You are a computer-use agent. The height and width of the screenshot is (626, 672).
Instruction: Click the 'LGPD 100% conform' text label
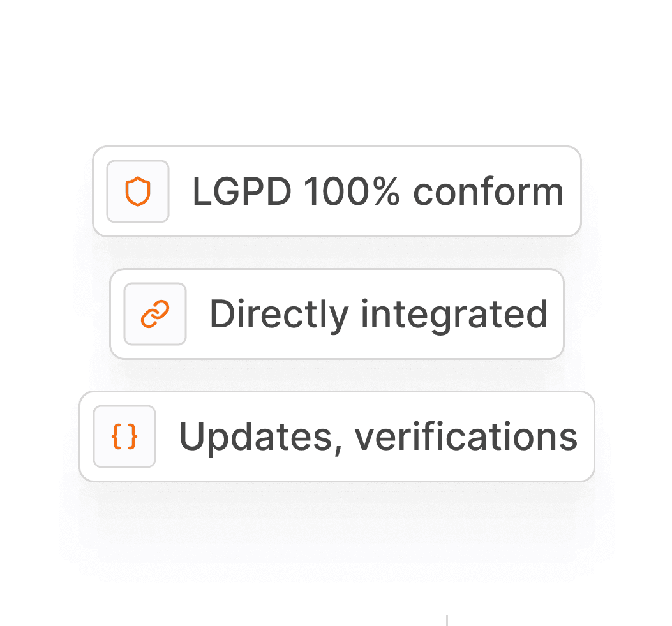coord(378,191)
